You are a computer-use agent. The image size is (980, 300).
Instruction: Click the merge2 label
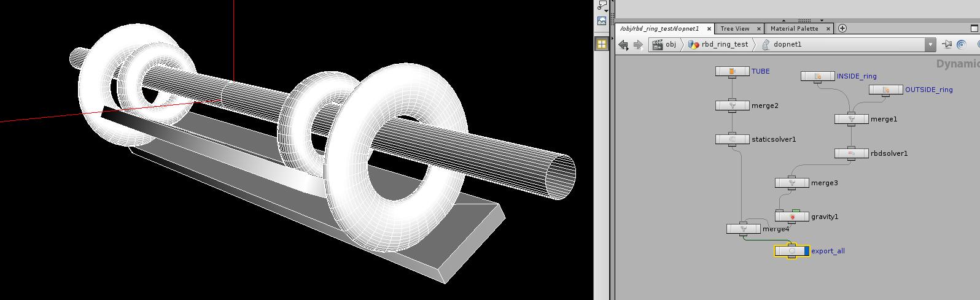(x=765, y=106)
